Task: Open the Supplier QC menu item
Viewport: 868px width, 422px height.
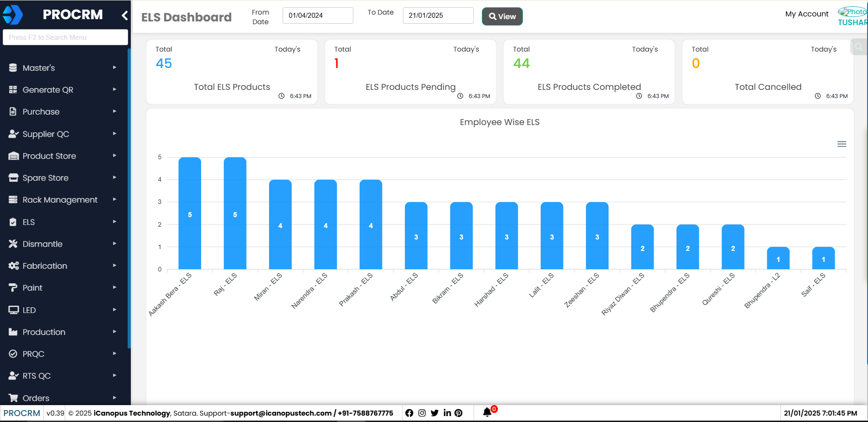Action: (46, 134)
